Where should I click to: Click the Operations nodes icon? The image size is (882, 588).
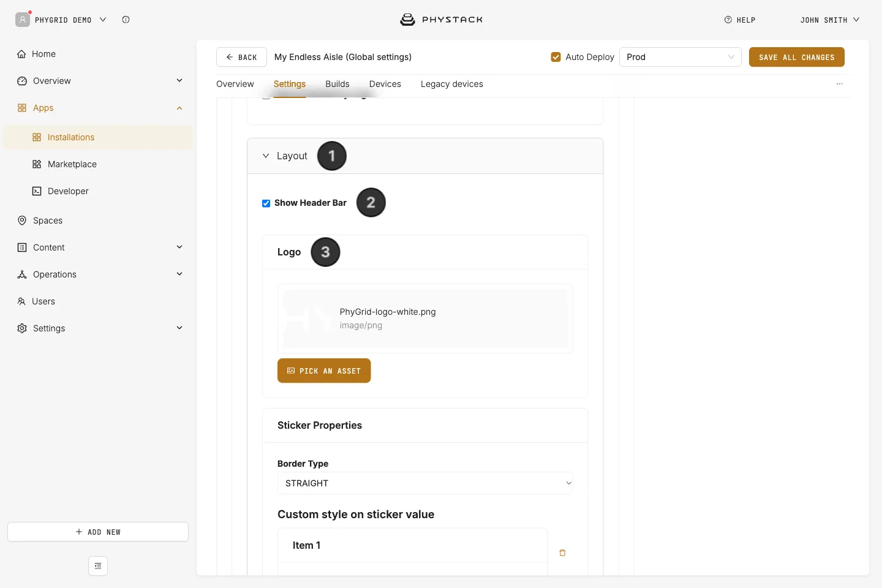[x=22, y=274]
